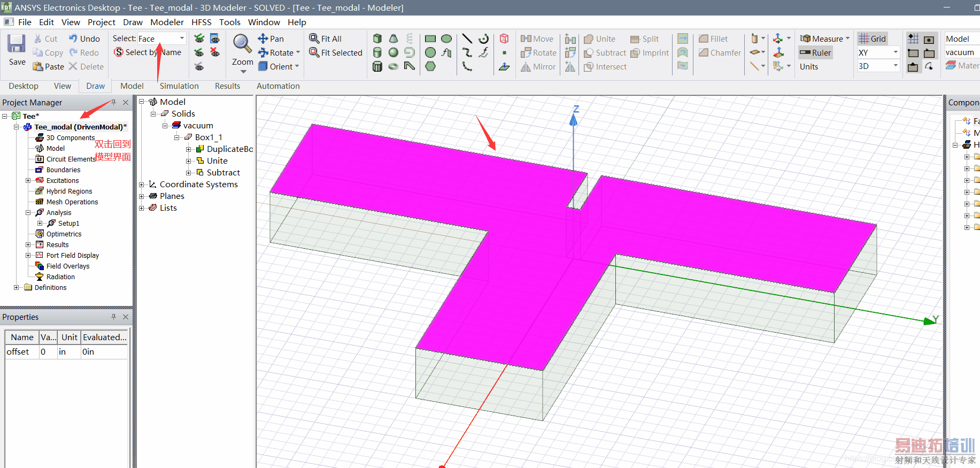
Task: Click the relative coordinate system axes icon
Action: pyautogui.click(x=778, y=39)
